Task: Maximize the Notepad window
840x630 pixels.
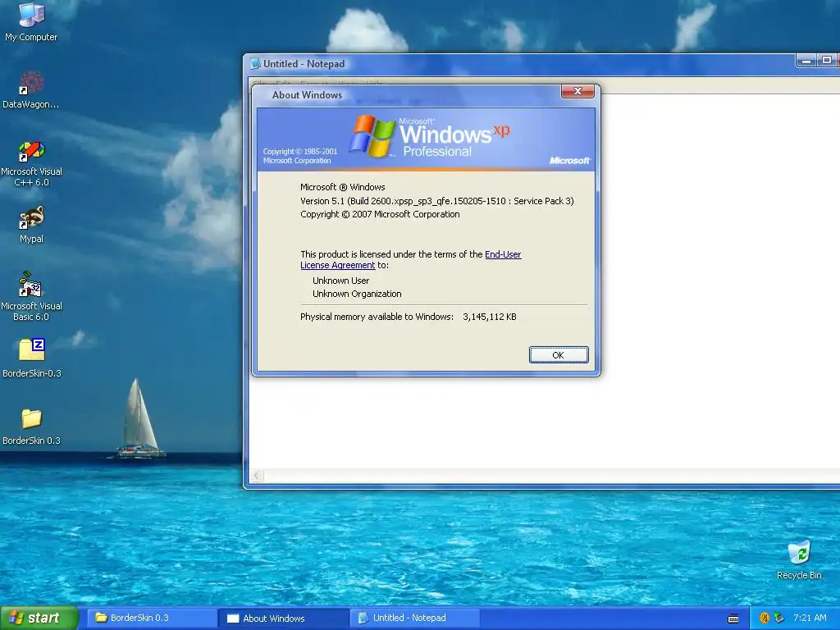Action: (x=827, y=61)
